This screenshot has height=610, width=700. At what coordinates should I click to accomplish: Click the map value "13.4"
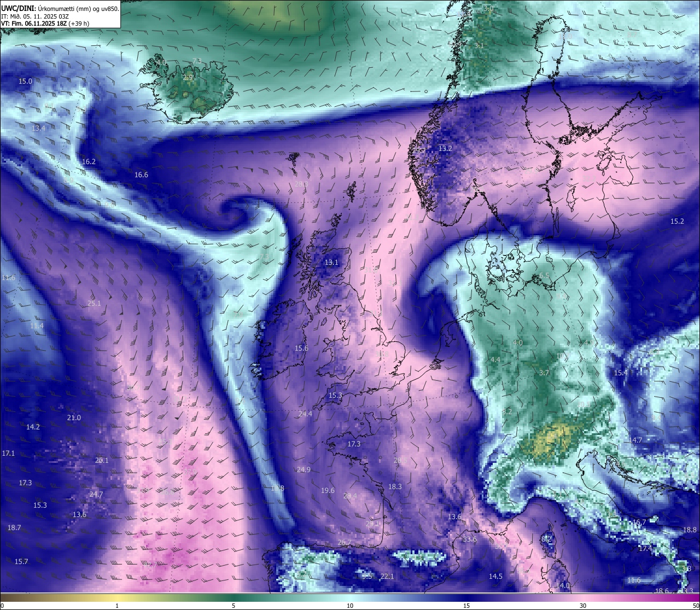coord(39,128)
